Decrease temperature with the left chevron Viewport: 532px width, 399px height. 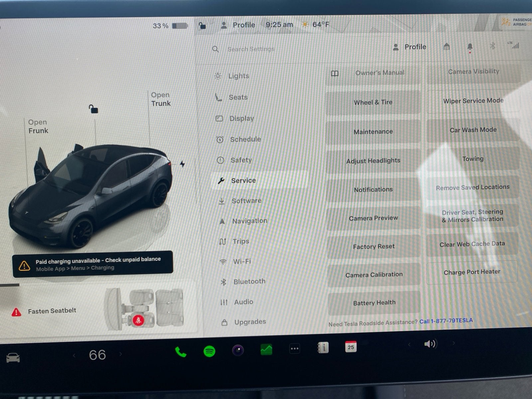click(x=74, y=355)
